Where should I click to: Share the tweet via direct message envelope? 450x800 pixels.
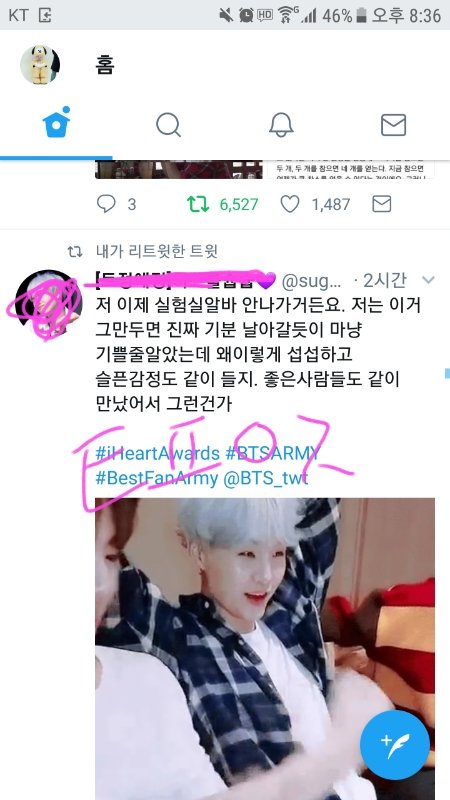(382, 204)
